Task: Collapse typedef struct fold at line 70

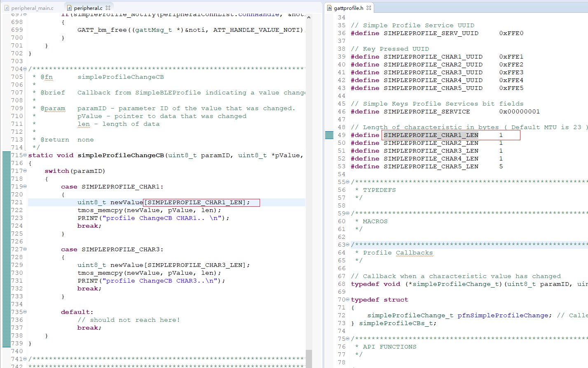Action: (x=348, y=300)
